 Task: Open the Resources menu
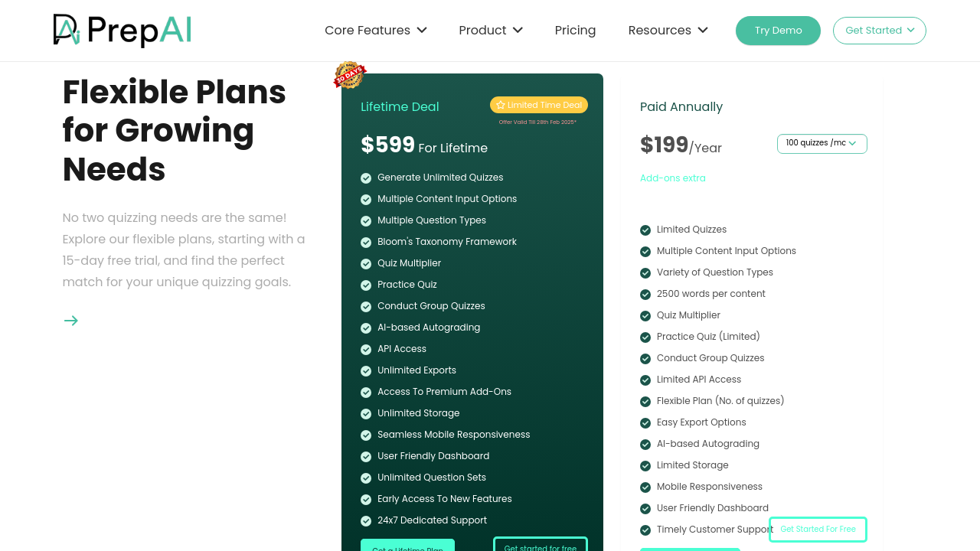(668, 31)
